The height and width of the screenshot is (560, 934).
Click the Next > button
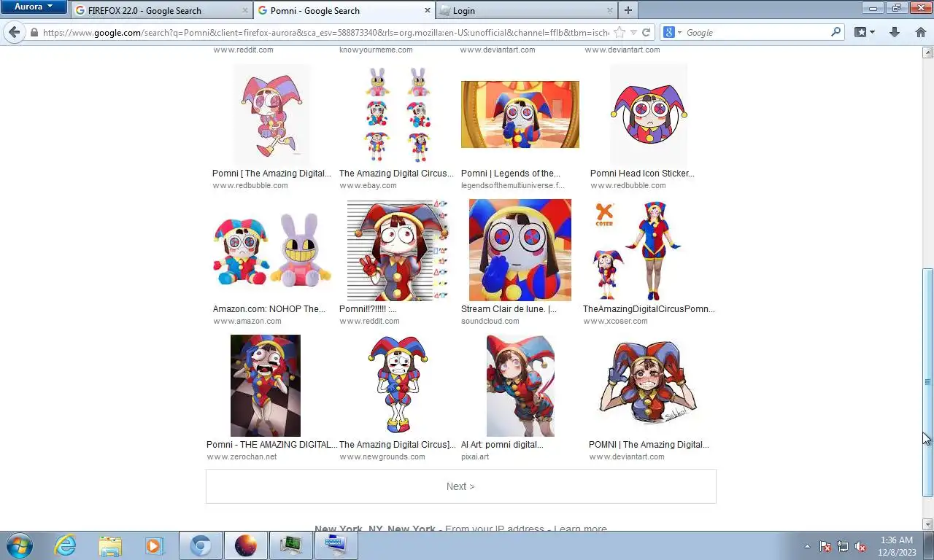point(460,486)
